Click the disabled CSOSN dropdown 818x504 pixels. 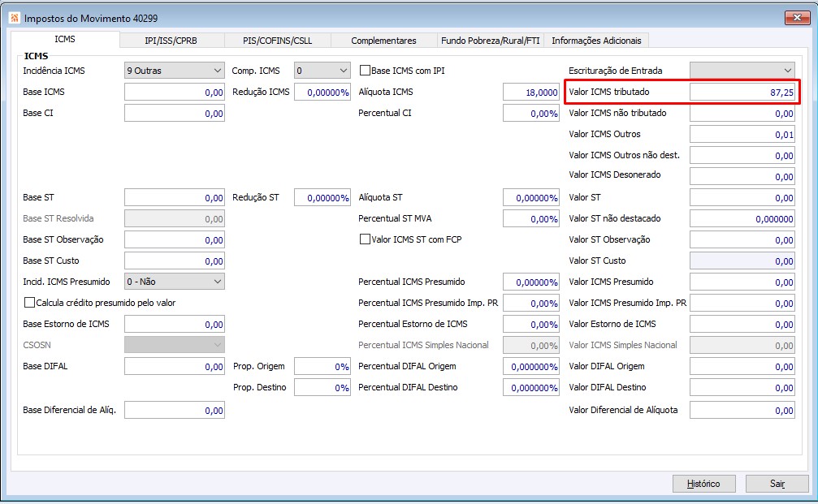(x=175, y=344)
